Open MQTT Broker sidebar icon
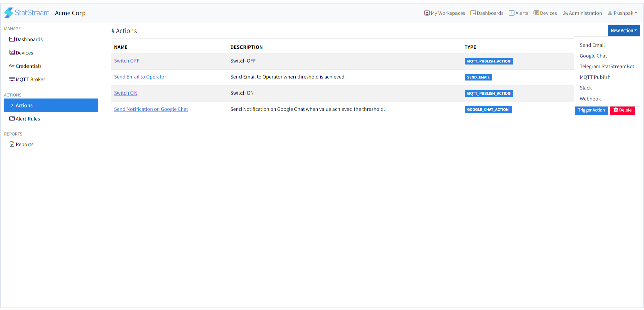 click(12, 79)
